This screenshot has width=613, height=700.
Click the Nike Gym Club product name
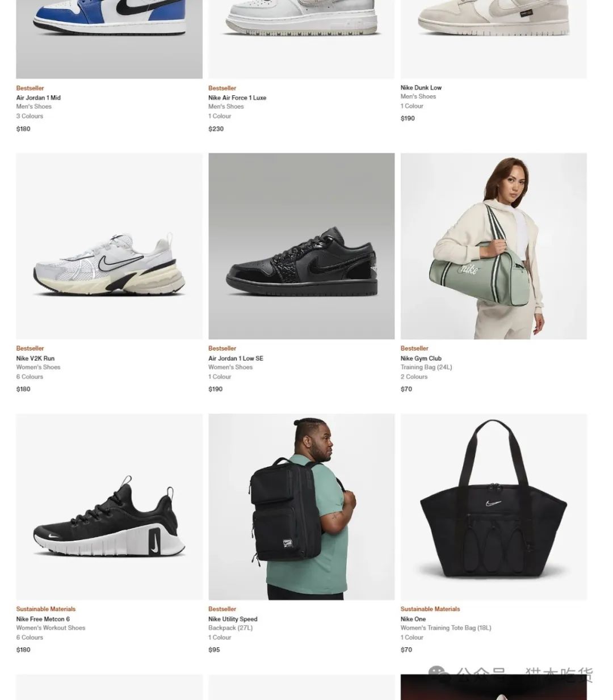point(421,358)
